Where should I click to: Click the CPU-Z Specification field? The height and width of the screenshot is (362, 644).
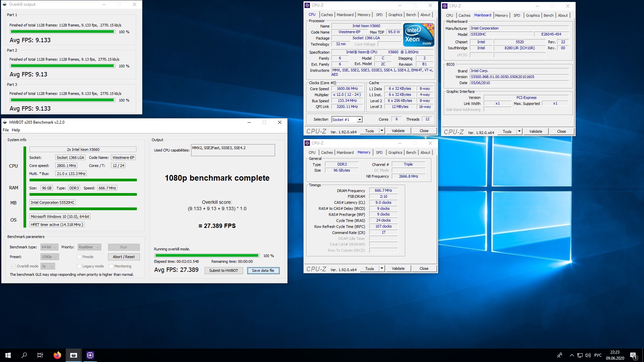382,52
